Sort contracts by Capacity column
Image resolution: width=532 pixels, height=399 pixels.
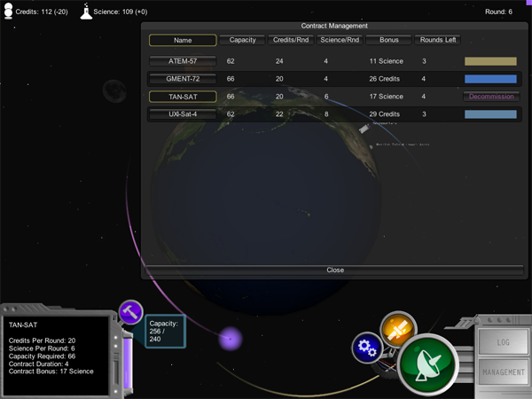coord(242,40)
